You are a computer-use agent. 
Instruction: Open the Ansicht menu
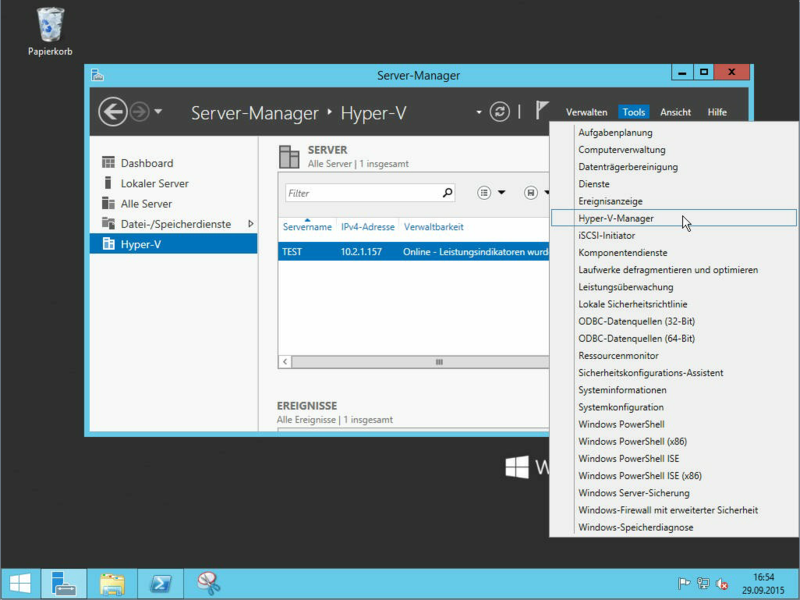pyautogui.click(x=675, y=112)
